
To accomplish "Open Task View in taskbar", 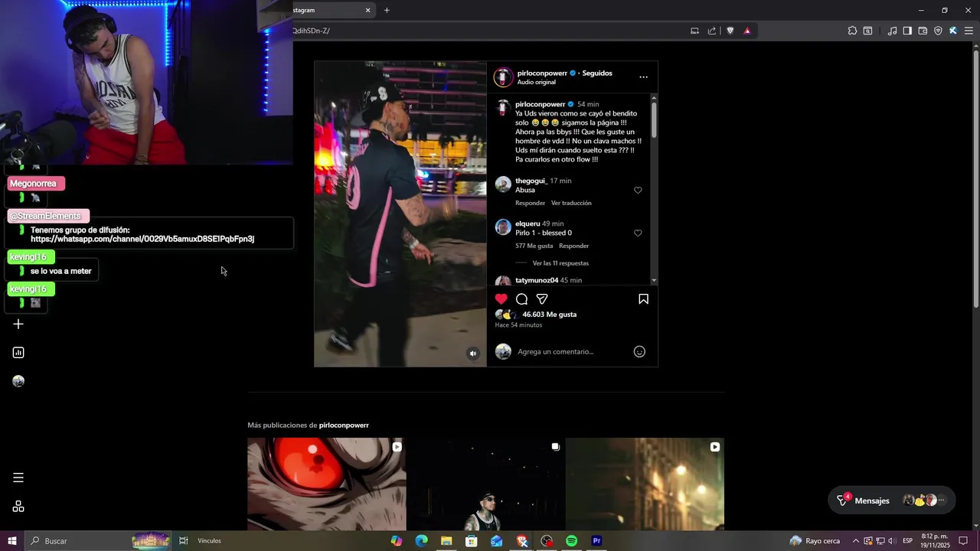I will 184,541.
